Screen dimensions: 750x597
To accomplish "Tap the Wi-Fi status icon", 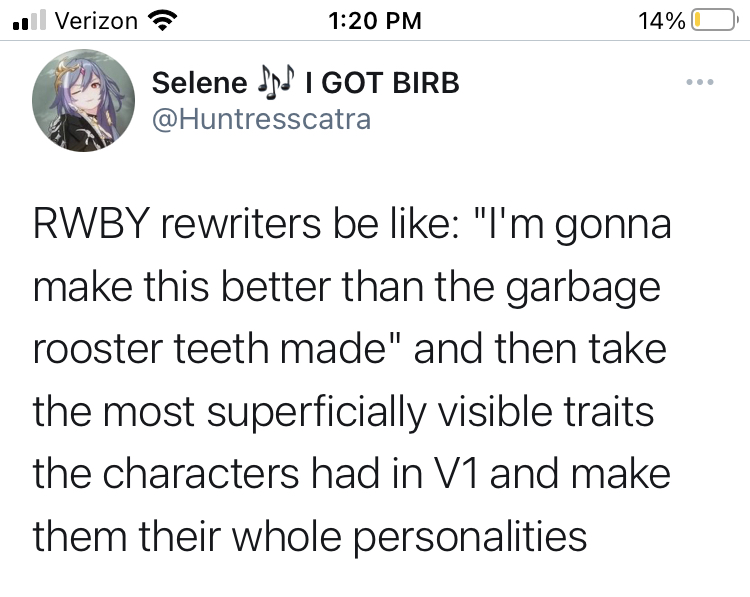I will tap(163, 21).
